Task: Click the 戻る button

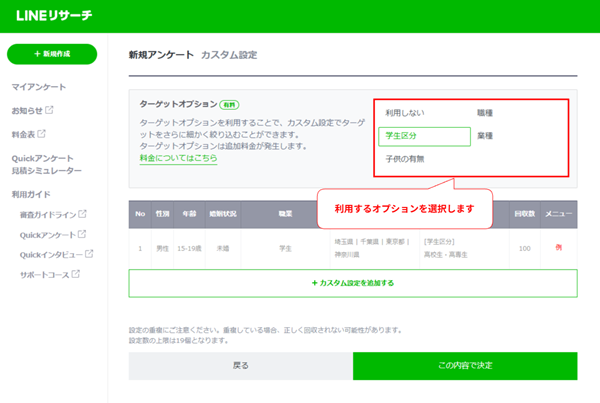Action: click(x=240, y=366)
